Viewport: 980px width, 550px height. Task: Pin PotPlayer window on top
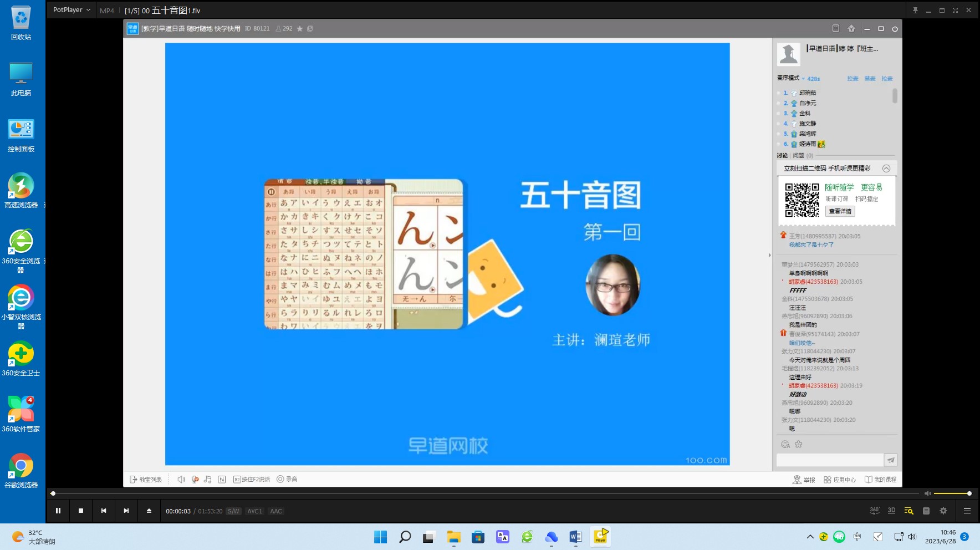pyautogui.click(x=915, y=10)
